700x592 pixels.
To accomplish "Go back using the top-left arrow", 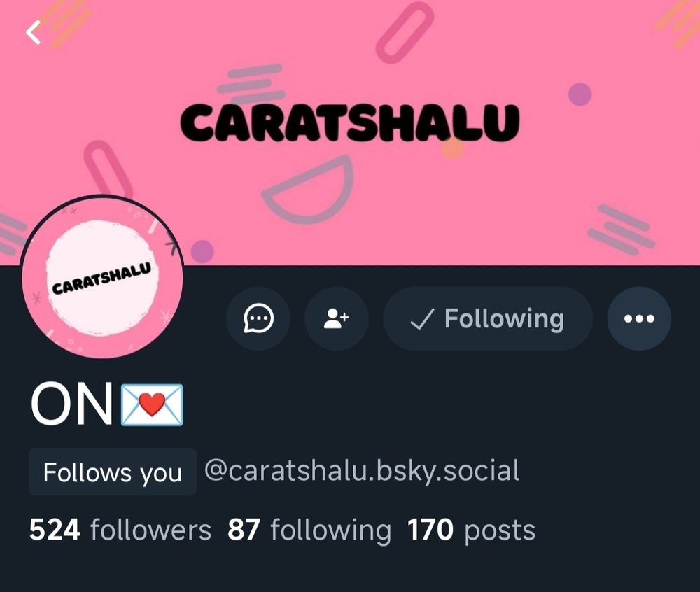I will coord(34,33).
